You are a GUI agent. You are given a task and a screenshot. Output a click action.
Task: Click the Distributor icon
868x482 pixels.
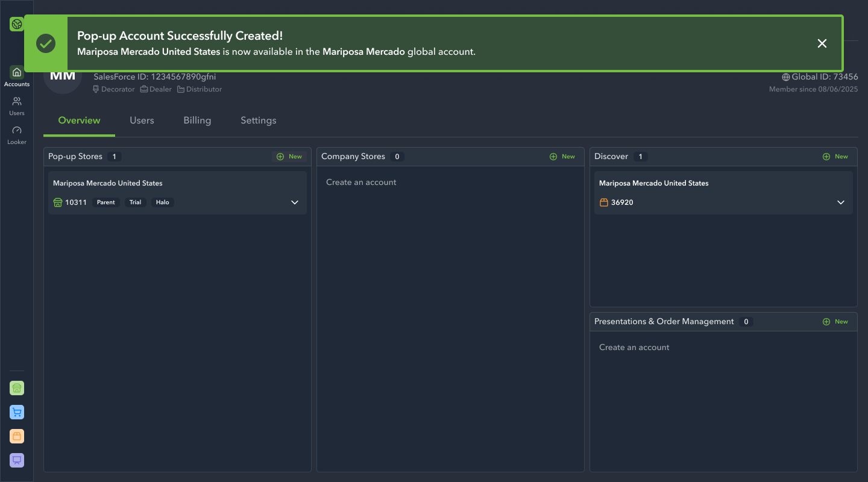181,89
